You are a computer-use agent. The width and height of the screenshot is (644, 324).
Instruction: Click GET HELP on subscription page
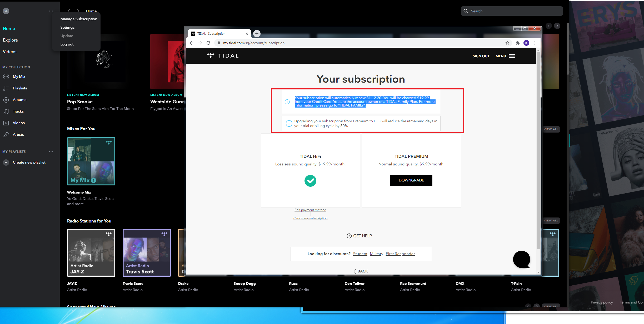pos(360,236)
